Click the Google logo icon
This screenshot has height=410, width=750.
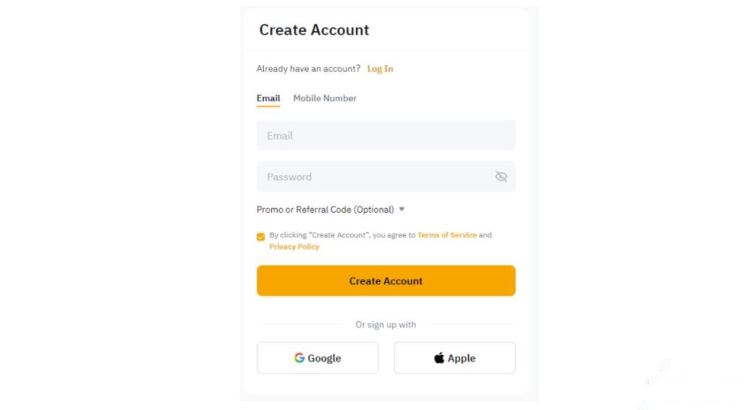[299, 358]
